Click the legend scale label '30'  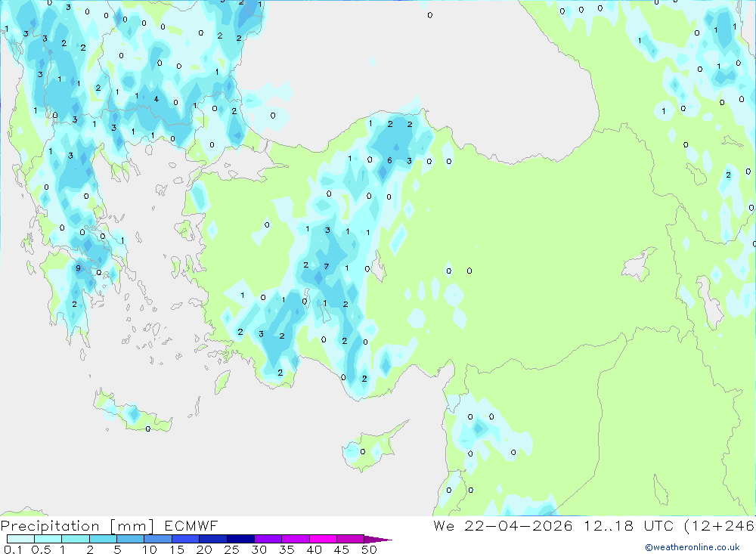tap(259, 549)
